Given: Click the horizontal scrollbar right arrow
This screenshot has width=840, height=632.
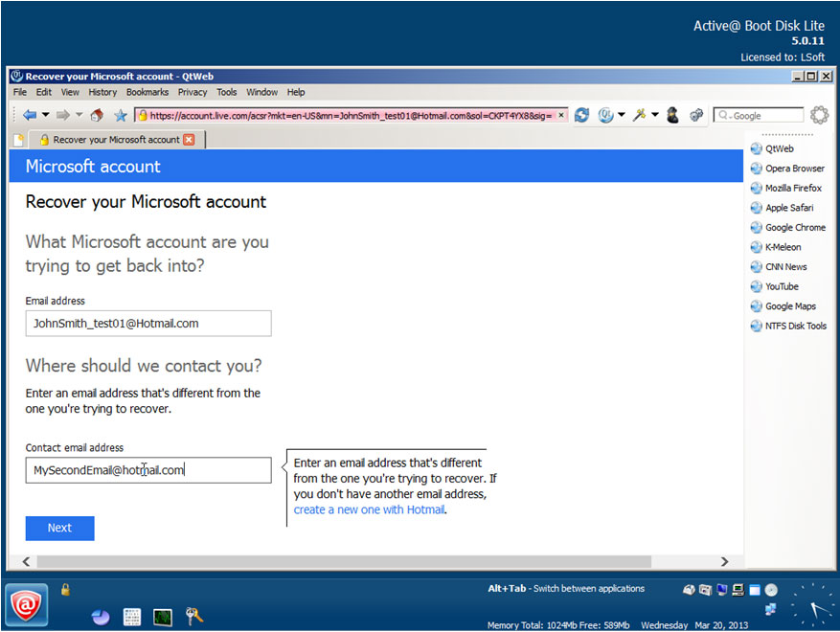Looking at the screenshot, I should [x=724, y=561].
